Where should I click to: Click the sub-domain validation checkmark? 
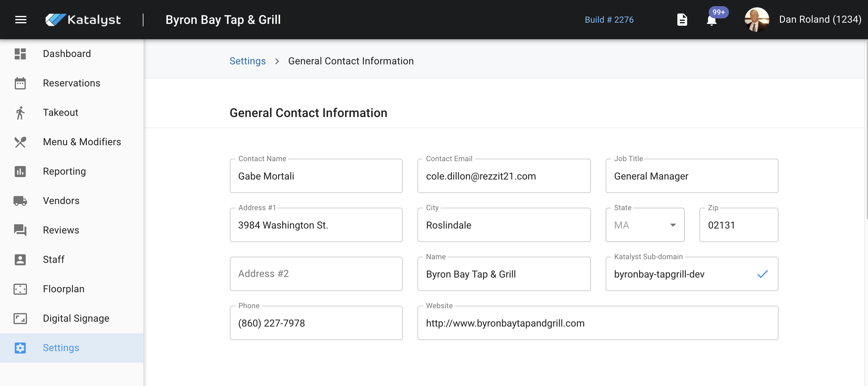762,274
